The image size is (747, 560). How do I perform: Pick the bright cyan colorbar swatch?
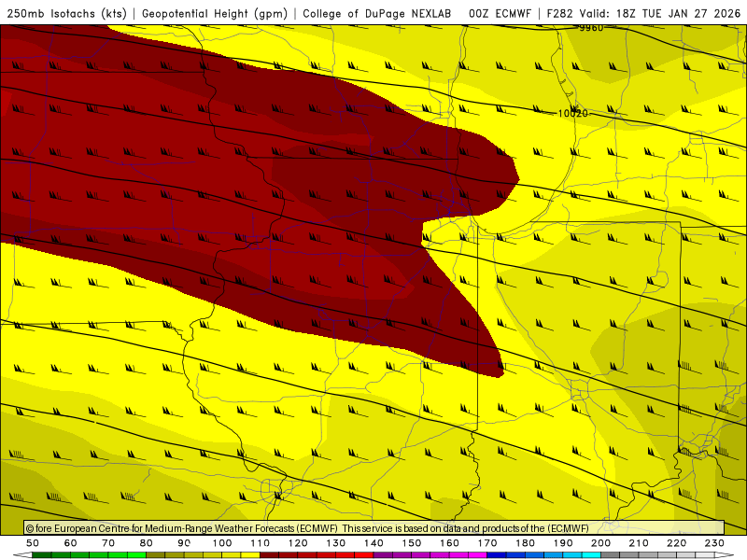(591, 555)
